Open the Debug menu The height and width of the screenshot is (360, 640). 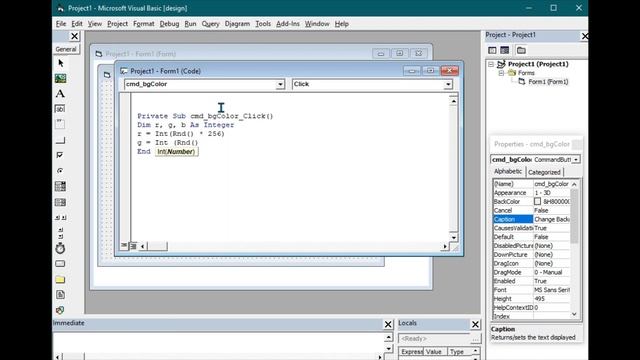pyautogui.click(x=169, y=24)
